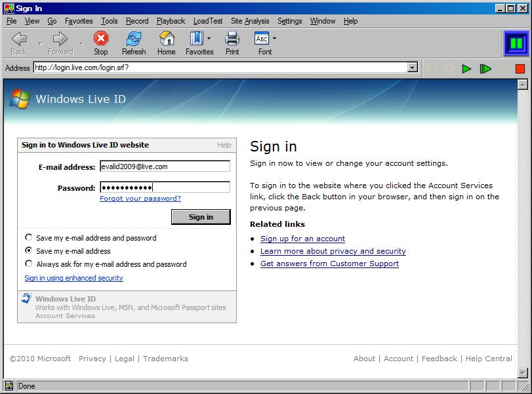Click the Privacy footer link
The image size is (532, 394).
(x=92, y=359)
